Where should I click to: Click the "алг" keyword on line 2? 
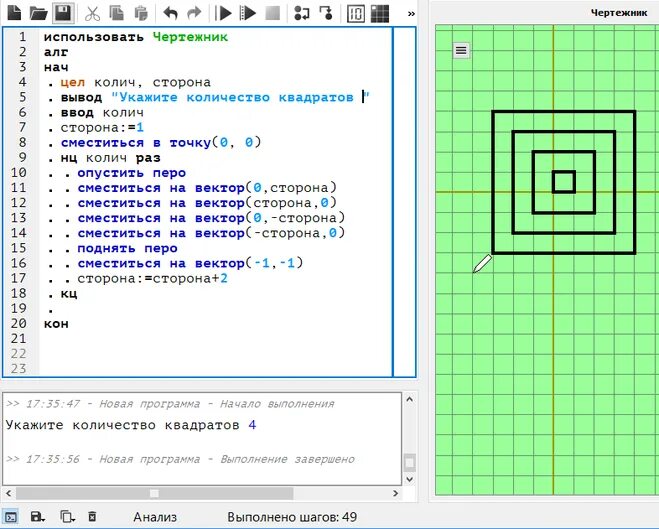tap(56, 52)
